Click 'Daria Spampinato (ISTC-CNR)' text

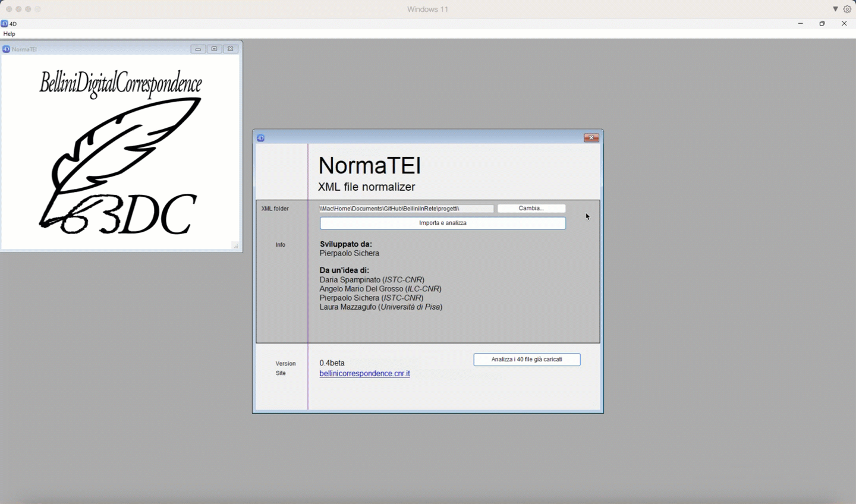coord(372,279)
